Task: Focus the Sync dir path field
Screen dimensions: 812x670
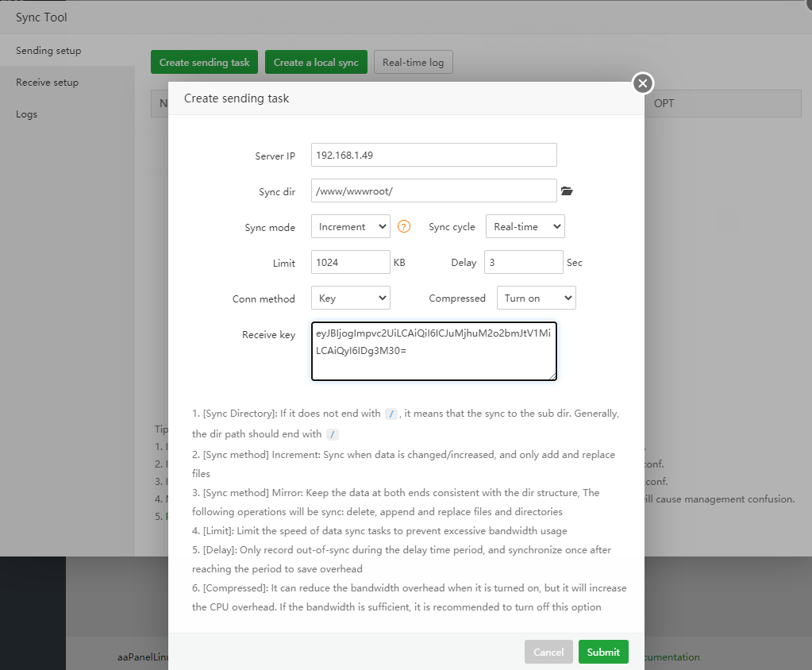Action: [433, 191]
